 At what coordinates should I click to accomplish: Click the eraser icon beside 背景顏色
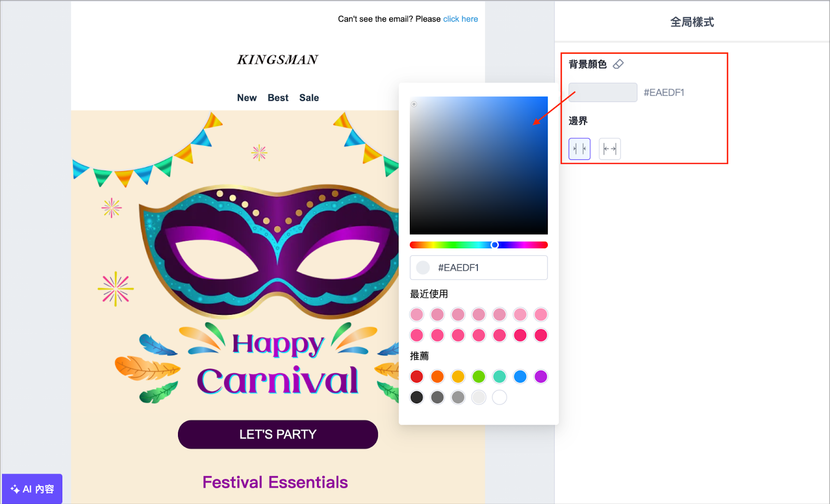(618, 64)
